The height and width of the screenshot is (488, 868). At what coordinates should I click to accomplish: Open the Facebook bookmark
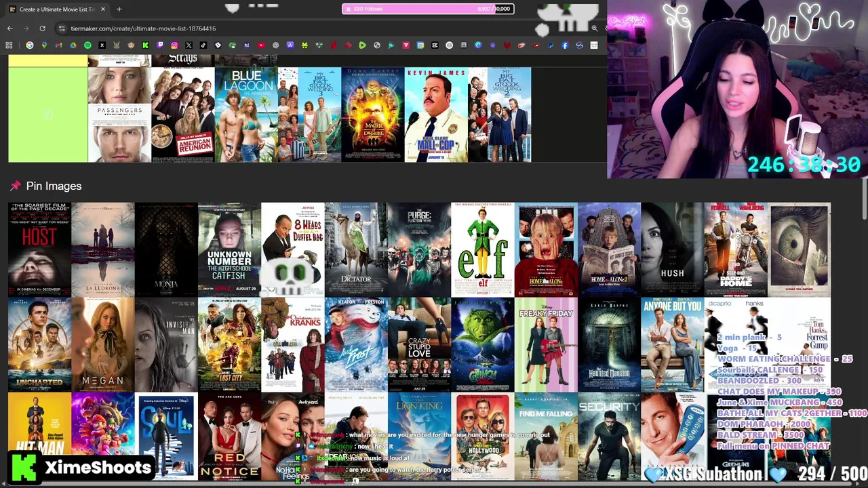click(x=565, y=45)
